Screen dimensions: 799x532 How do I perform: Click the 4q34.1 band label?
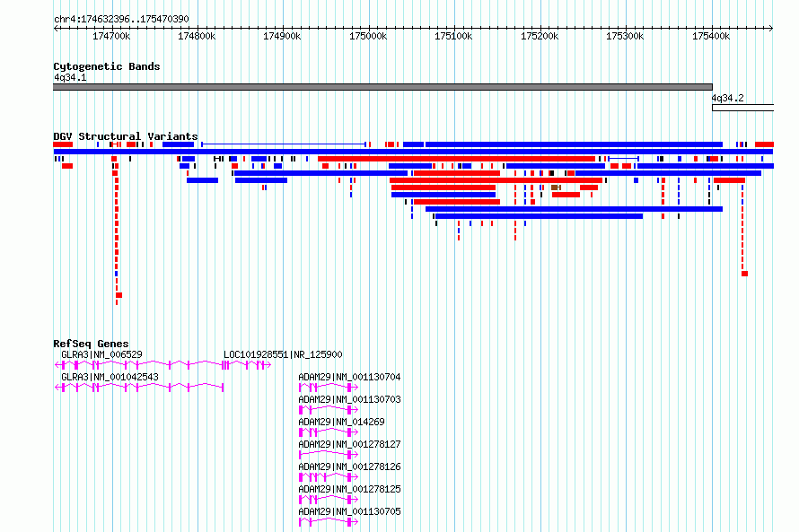point(70,77)
